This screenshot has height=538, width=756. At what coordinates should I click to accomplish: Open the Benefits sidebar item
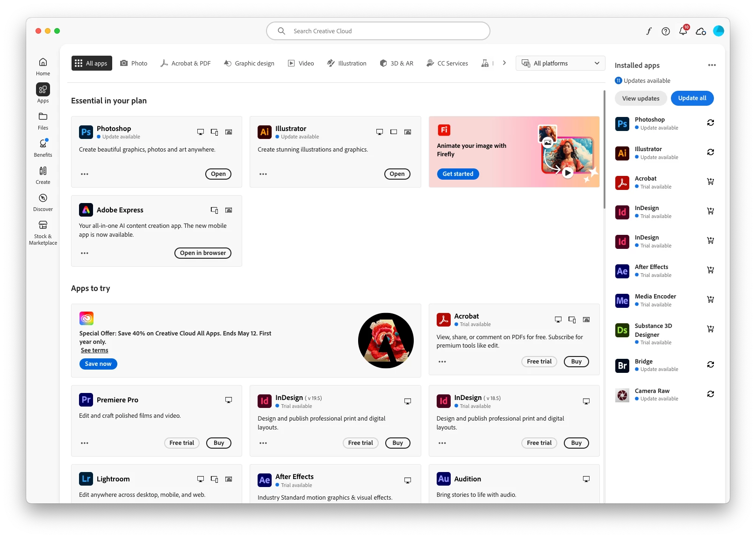click(x=43, y=148)
